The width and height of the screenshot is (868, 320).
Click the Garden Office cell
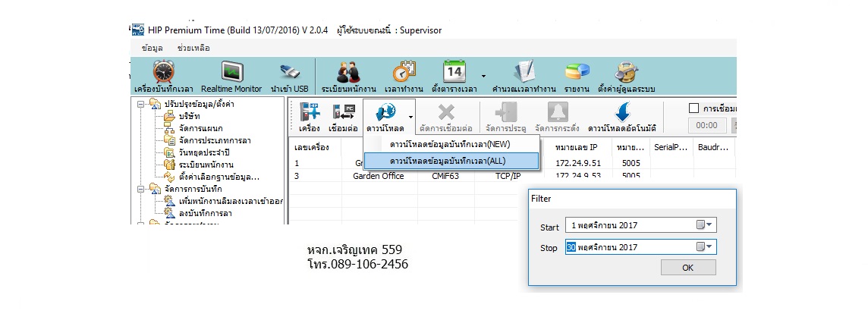tap(378, 176)
